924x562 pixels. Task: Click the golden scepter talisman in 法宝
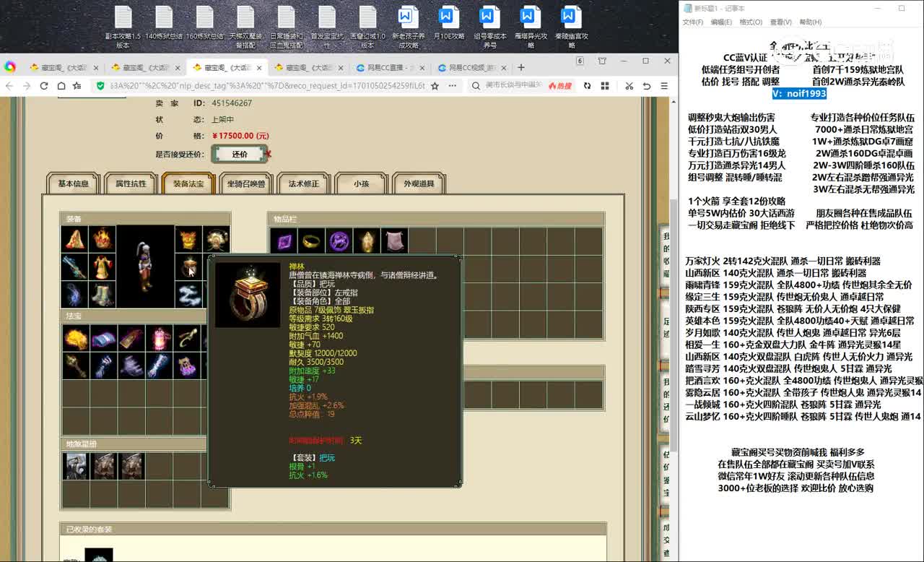point(75,366)
